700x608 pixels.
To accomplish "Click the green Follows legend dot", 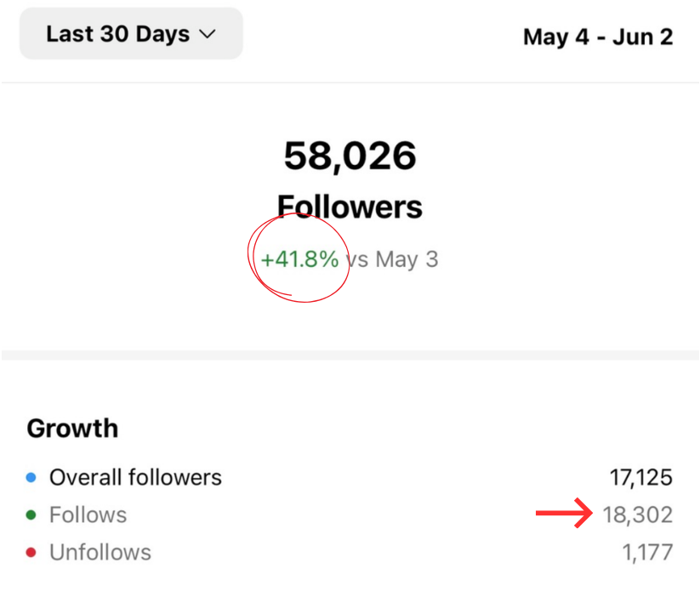I will [x=31, y=515].
